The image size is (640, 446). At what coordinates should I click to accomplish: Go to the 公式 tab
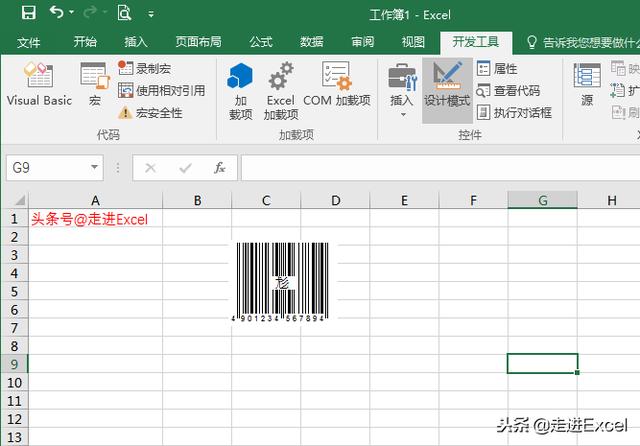pyautogui.click(x=260, y=42)
